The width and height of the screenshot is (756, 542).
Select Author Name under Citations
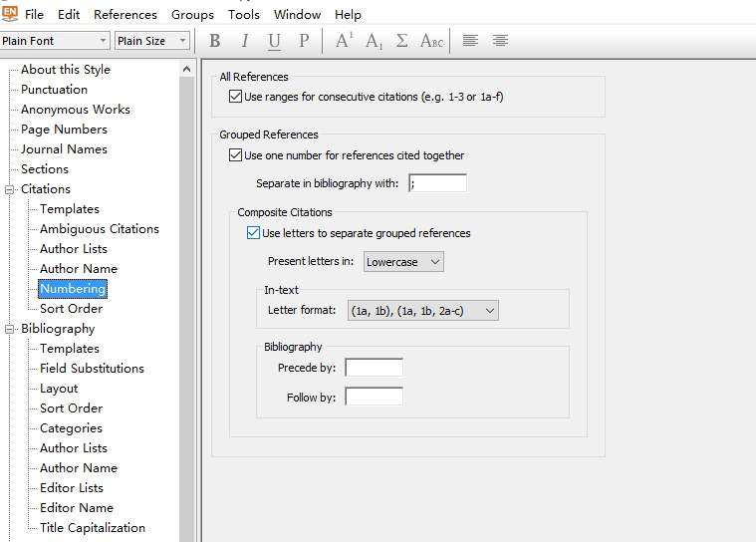(79, 269)
